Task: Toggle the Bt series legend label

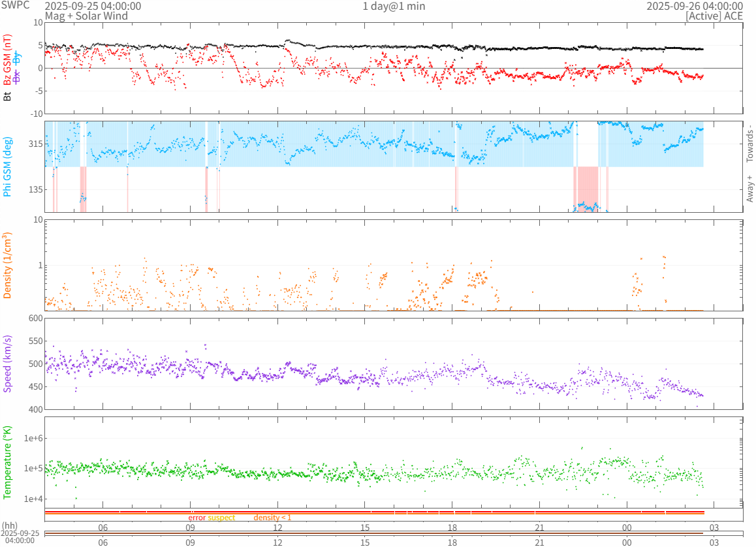Action: pos(8,97)
